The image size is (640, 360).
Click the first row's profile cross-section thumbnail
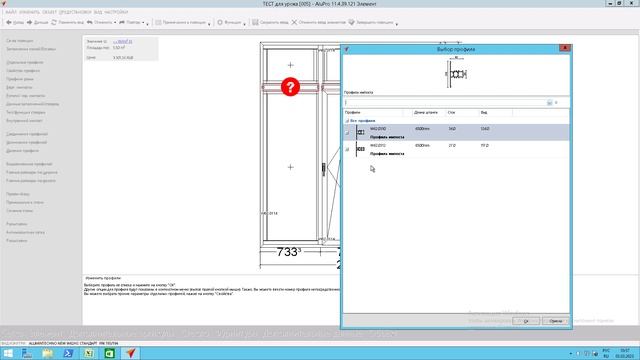(x=360, y=133)
